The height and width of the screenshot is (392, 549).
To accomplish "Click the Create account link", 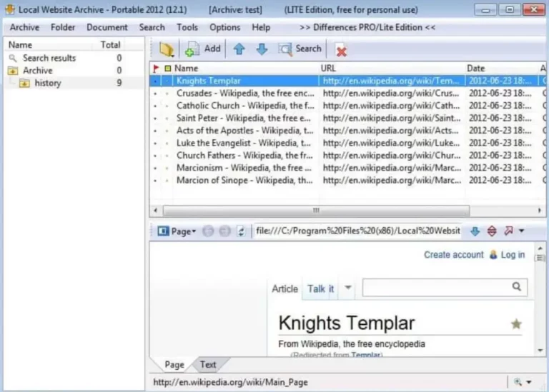I will tap(453, 255).
